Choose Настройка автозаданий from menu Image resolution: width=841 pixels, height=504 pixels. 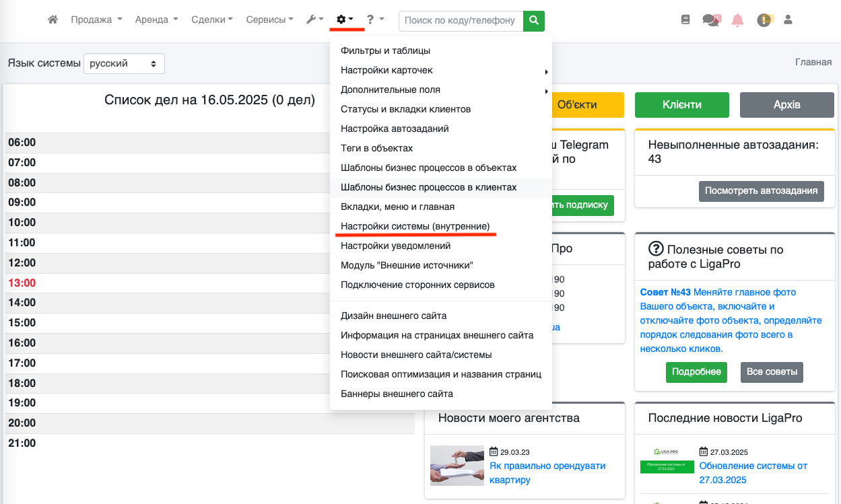pyautogui.click(x=395, y=129)
